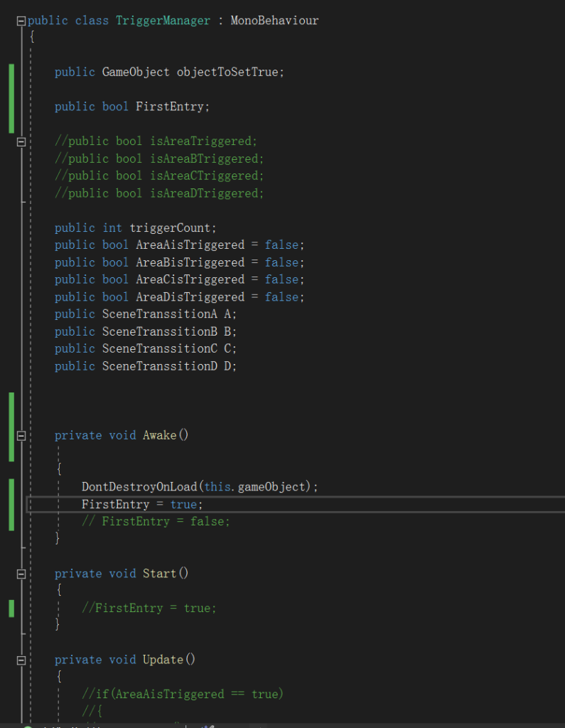The height and width of the screenshot is (728, 565).
Task: Click MonoBehaviour base class name
Action: pyautogui.click(x=274, y=21)
